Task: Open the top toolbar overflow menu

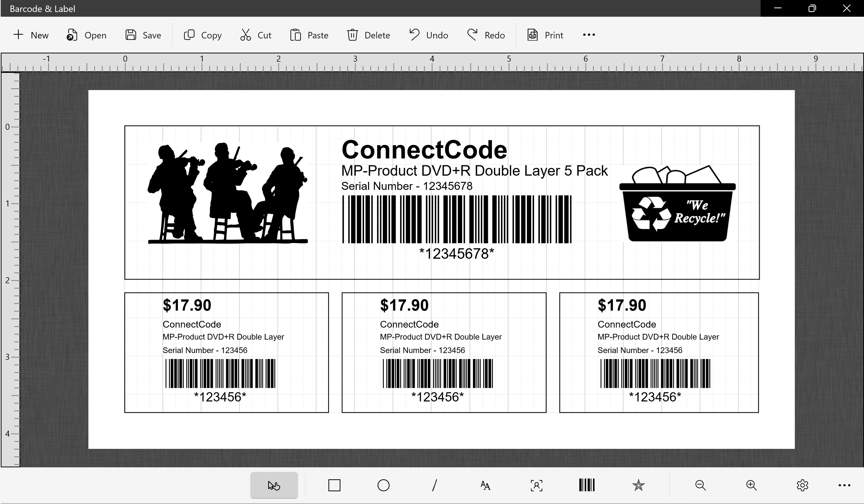Action: click(x=588, y=35)
